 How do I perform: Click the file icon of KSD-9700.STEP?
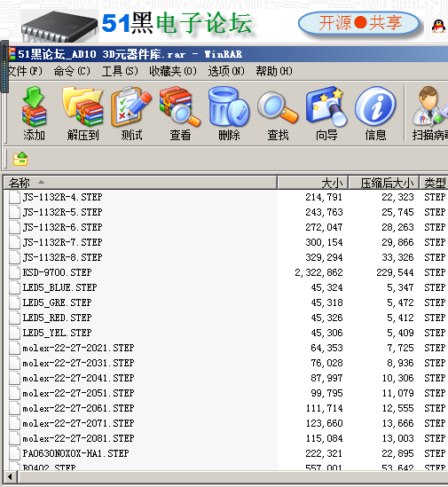click(x=14, y=272)
